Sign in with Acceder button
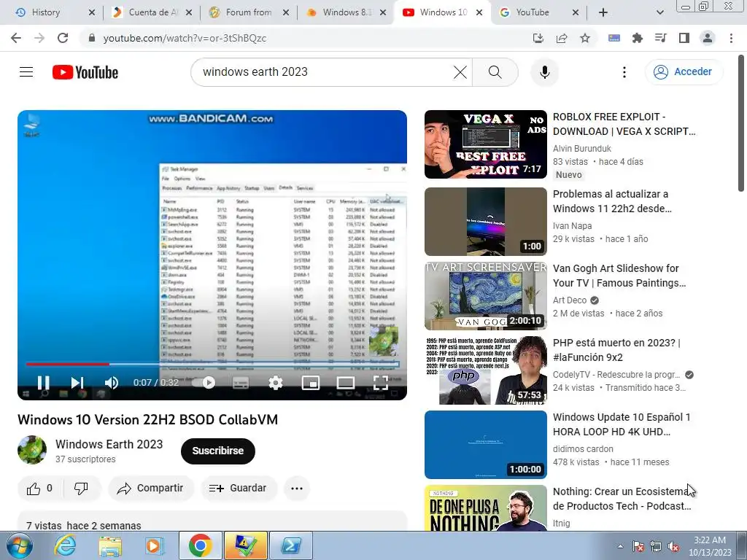Viewport: 747px width, 560px height. pyautogui.click(x=684, y=72)
